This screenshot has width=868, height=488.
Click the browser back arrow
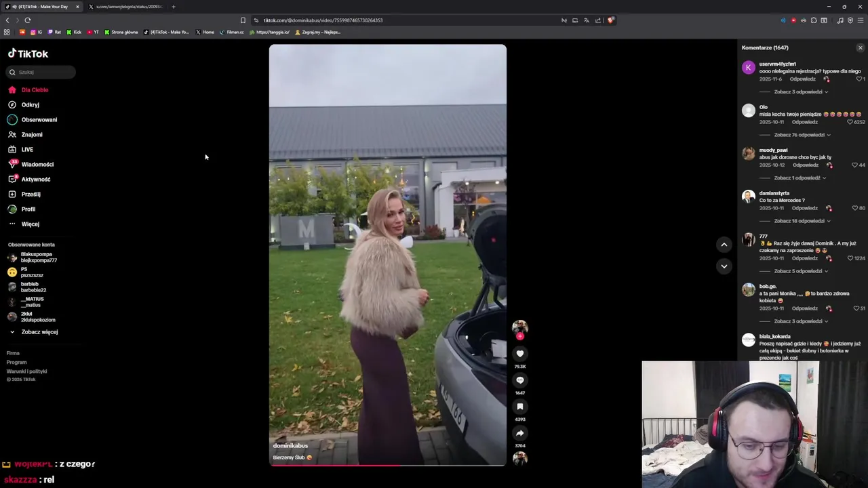click(x=7, y=20)
